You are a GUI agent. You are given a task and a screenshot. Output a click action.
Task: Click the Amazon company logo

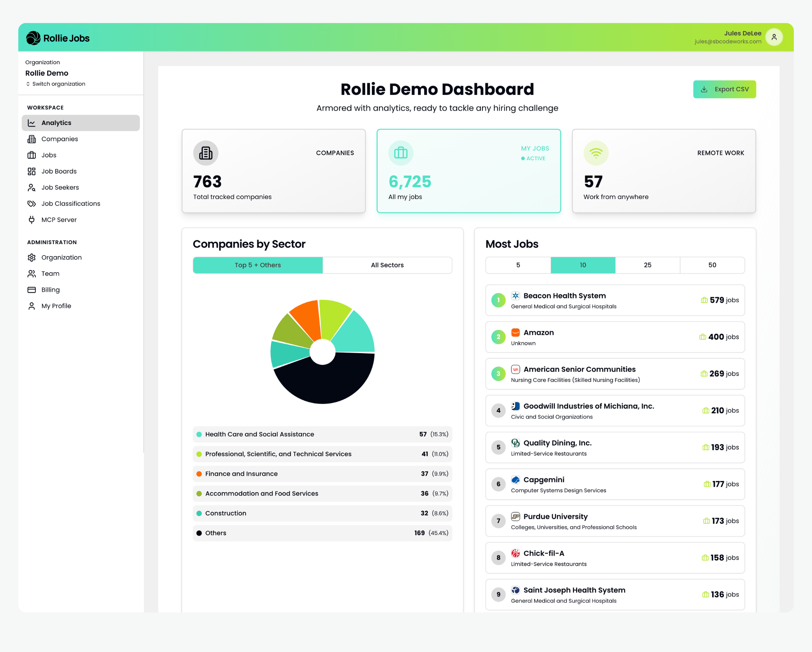[515, 333]
